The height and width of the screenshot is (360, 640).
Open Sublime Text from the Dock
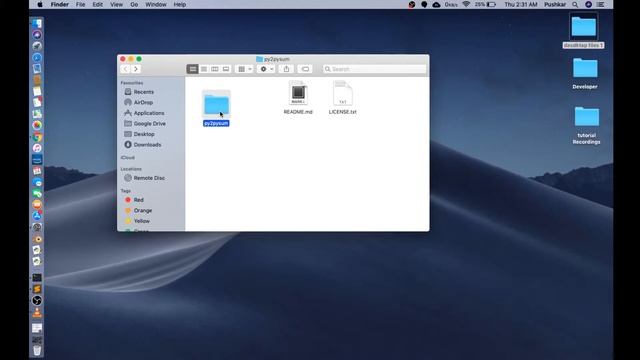point(37,289)
